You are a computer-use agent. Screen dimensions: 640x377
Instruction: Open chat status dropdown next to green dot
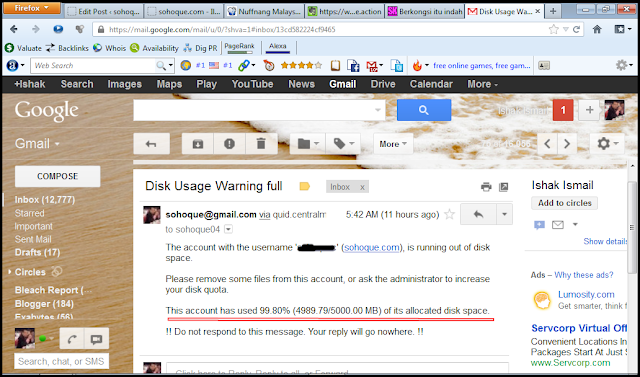pyautogui.click(x=51, y=339)
